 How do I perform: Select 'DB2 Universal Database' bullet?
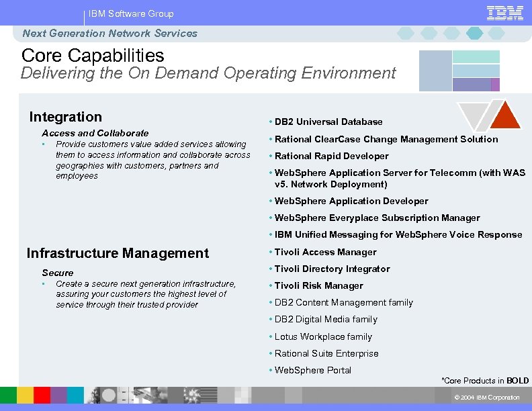coord(328,122)
